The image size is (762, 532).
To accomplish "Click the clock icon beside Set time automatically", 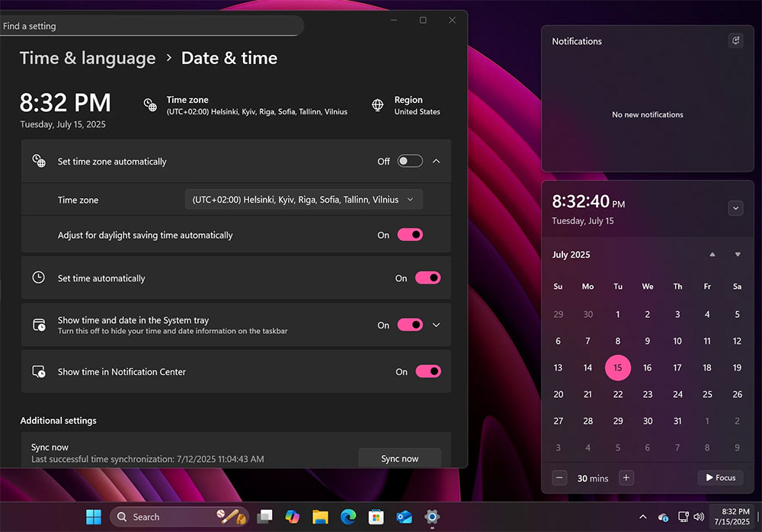I will [x=38, y=277].
